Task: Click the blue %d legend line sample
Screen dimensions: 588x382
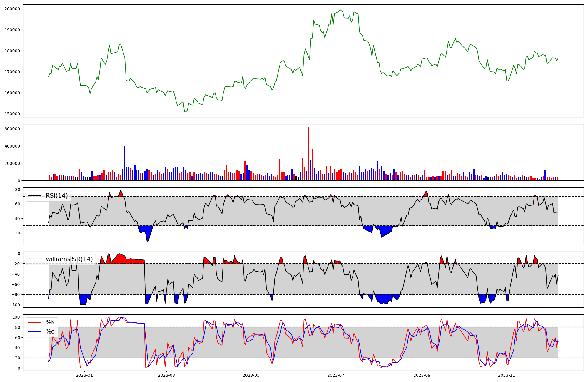Action: [34, 332]
